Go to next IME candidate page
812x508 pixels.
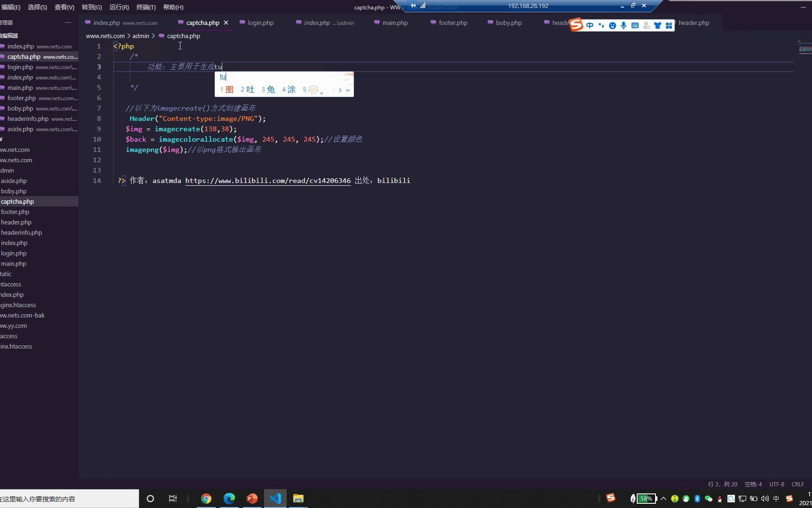click(x=340, y=90)
